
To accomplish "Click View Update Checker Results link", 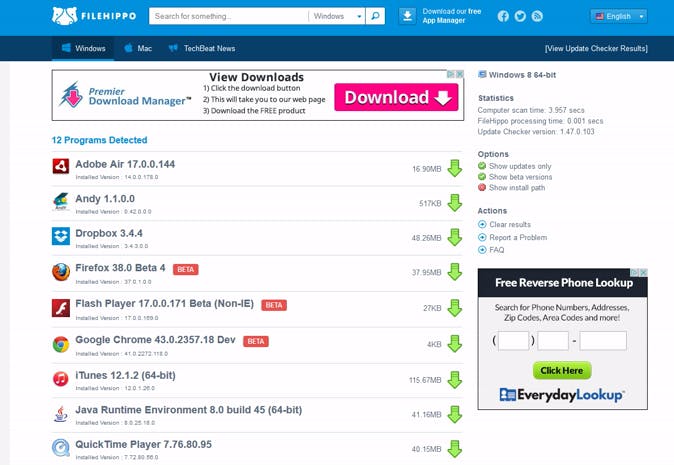I will click(x=596, y=49).
